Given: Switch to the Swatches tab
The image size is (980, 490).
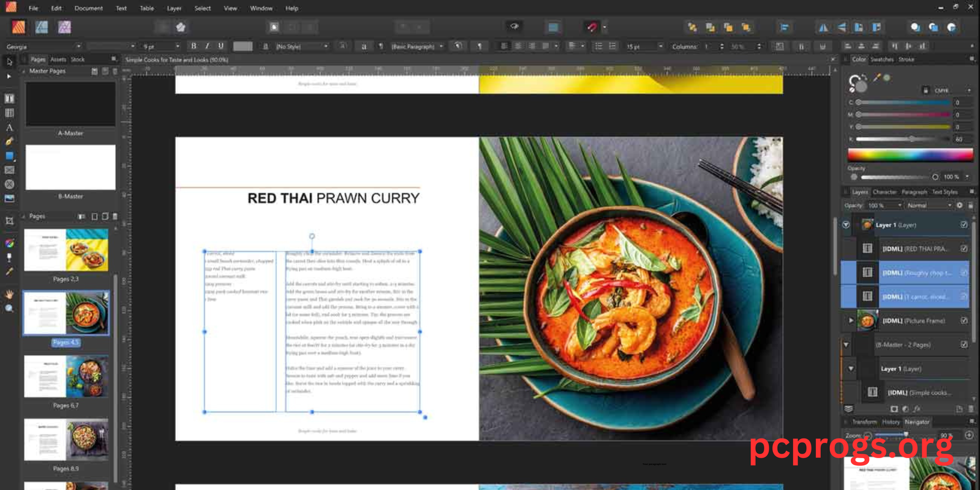Looking at the screenshot, I should click(x=882, y=59).
